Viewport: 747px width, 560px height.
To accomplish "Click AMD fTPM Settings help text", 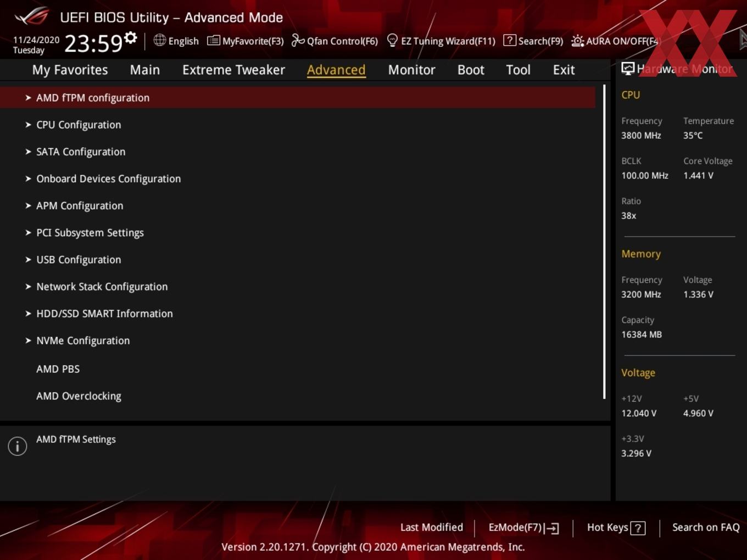I will click(x=76, y=439).
